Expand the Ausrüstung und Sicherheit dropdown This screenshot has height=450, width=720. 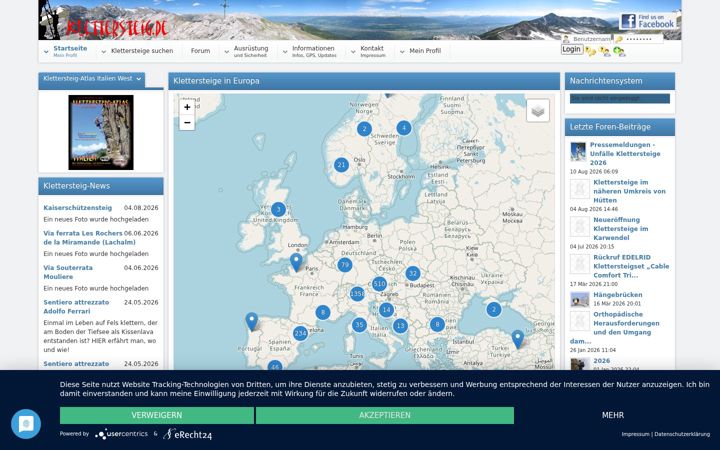226,52
